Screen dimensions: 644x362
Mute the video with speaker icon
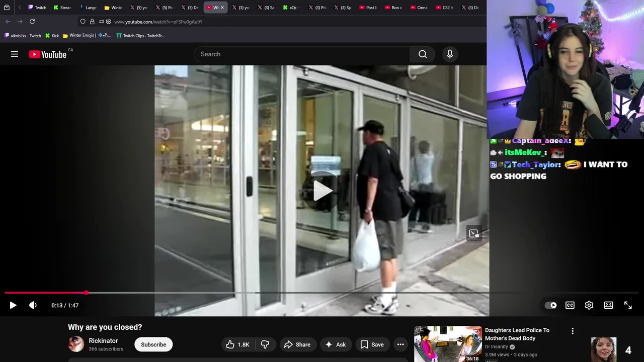tap(33, 305)
